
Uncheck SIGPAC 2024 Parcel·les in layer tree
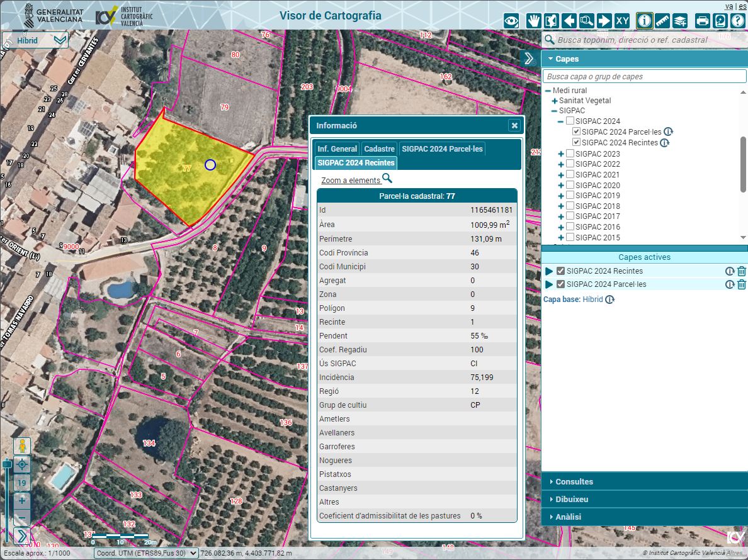[x=576, y=132]
